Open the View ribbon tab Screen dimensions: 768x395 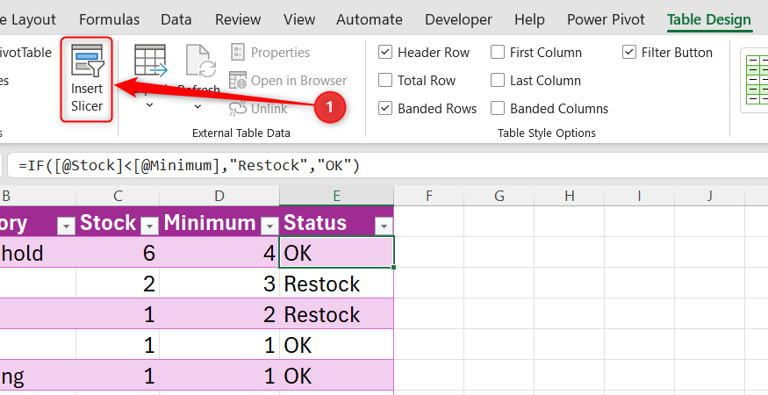tap(299, 20)
